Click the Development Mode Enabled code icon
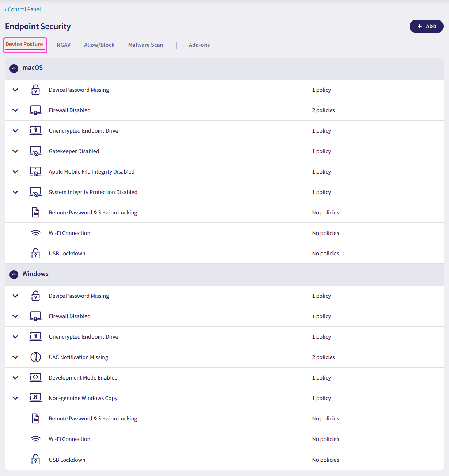 (x=35, y=377)
